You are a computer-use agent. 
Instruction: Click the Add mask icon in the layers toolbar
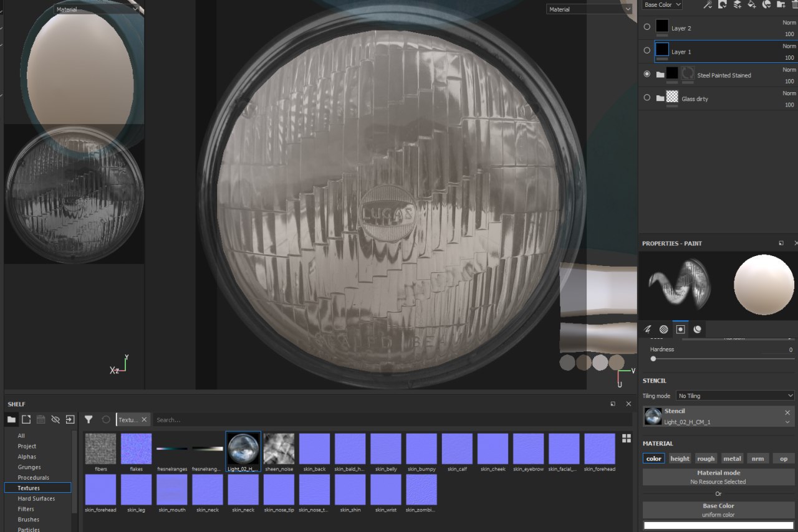723,4
